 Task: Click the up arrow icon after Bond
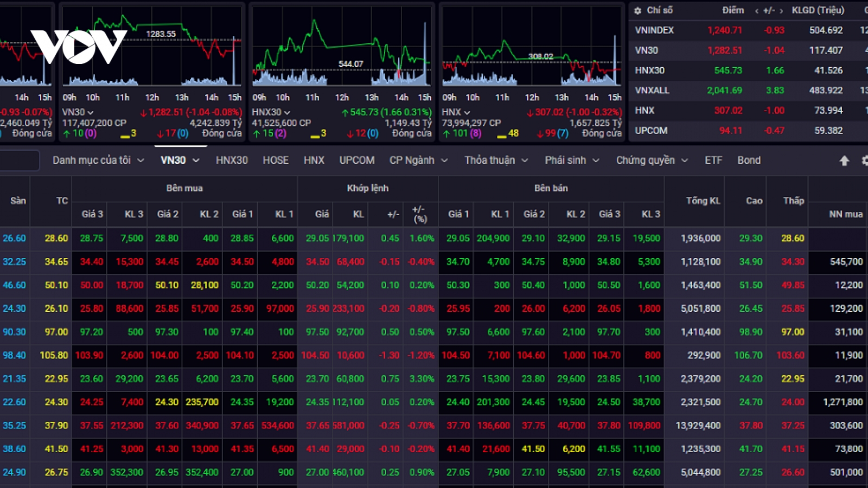coord(844,160)
